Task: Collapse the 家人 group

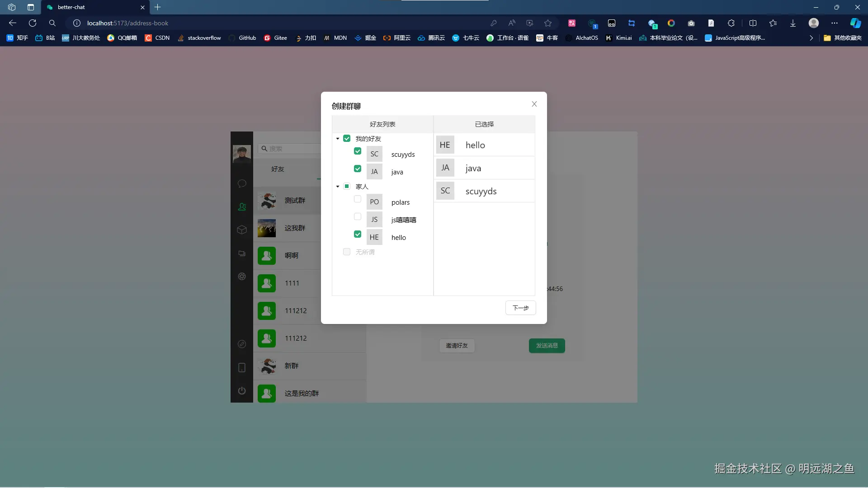Action: click(338, 186)
